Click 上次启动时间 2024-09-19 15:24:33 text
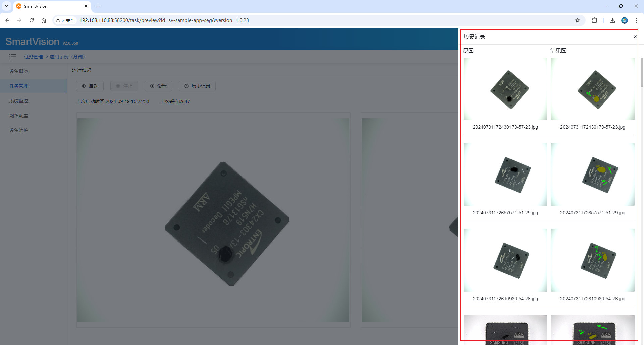The image size is (644, 345). [x=113, y=101]
